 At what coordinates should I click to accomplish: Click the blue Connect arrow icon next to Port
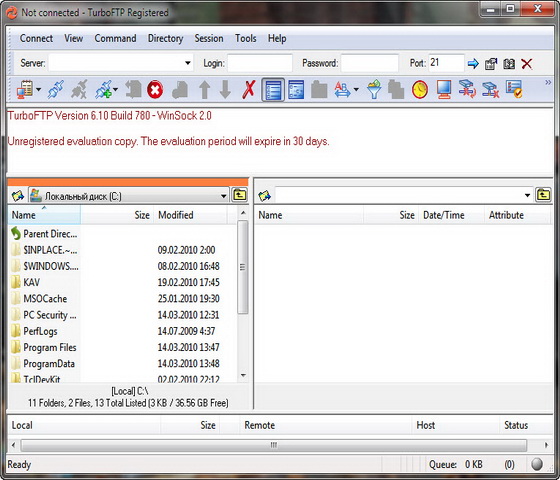coord(473,64)
